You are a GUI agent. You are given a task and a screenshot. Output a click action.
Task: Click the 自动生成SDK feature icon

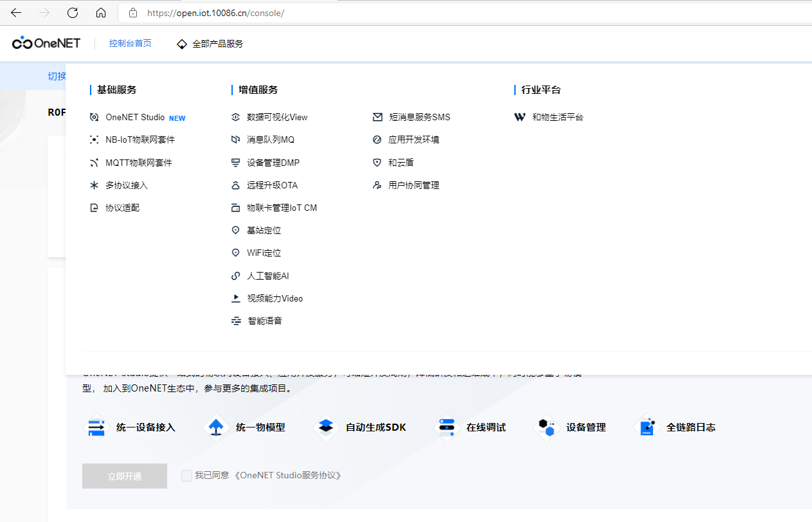[326, 427]
